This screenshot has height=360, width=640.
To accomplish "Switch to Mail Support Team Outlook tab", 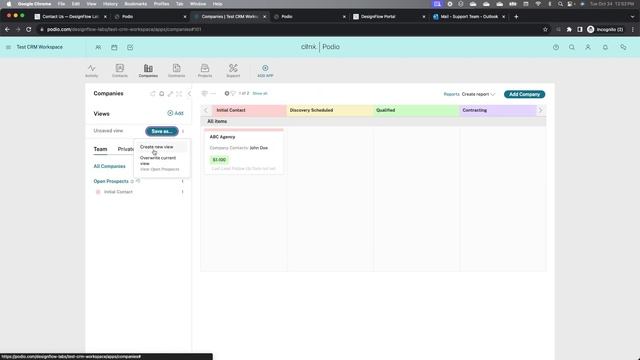I will (469, 17).
